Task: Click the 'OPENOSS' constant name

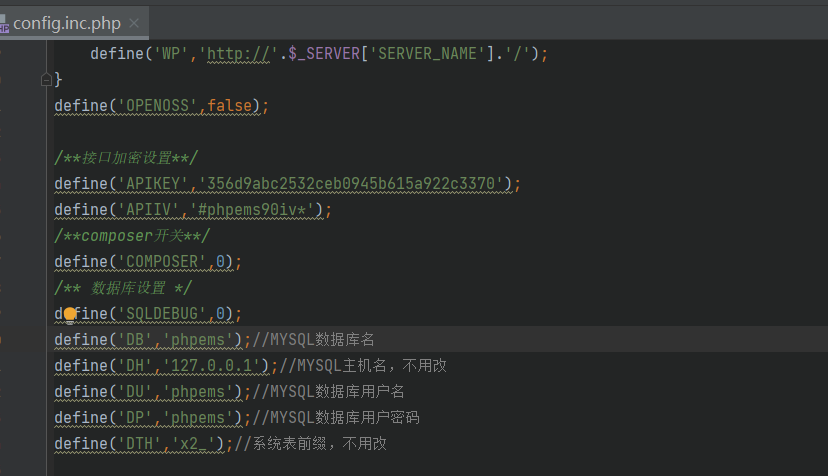Action: (x=157, y=106)
